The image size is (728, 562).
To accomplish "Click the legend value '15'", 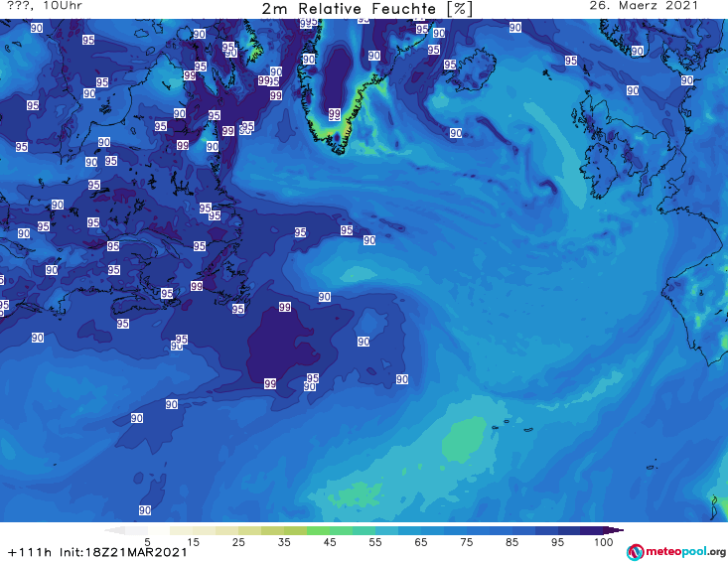I will click(193, 542).
